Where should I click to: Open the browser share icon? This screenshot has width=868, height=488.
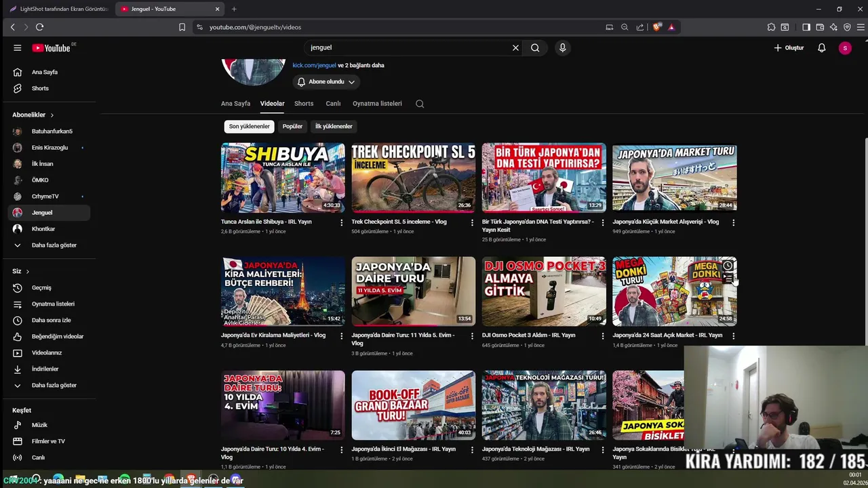click(640, 27)
